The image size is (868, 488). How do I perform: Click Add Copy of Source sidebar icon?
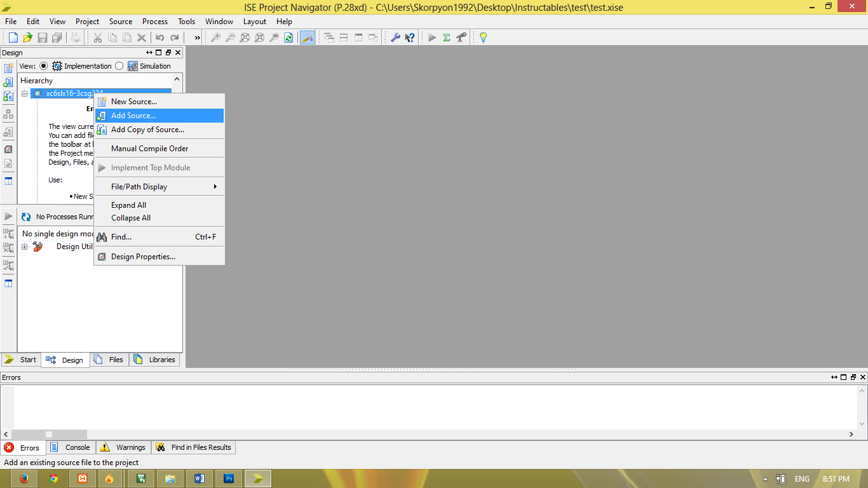point(8,96)
